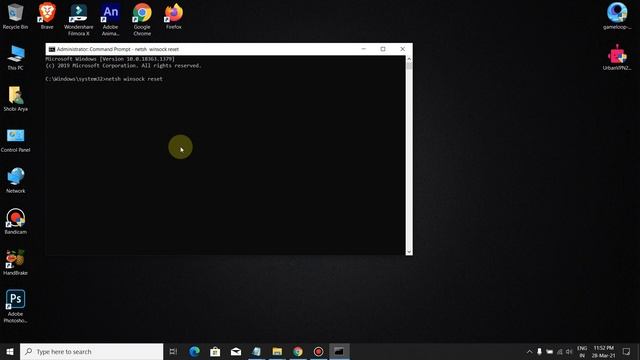Open the Windows Start menu
Image resolution: width=640 pixels, height=360 pixels.
point(10,351)
